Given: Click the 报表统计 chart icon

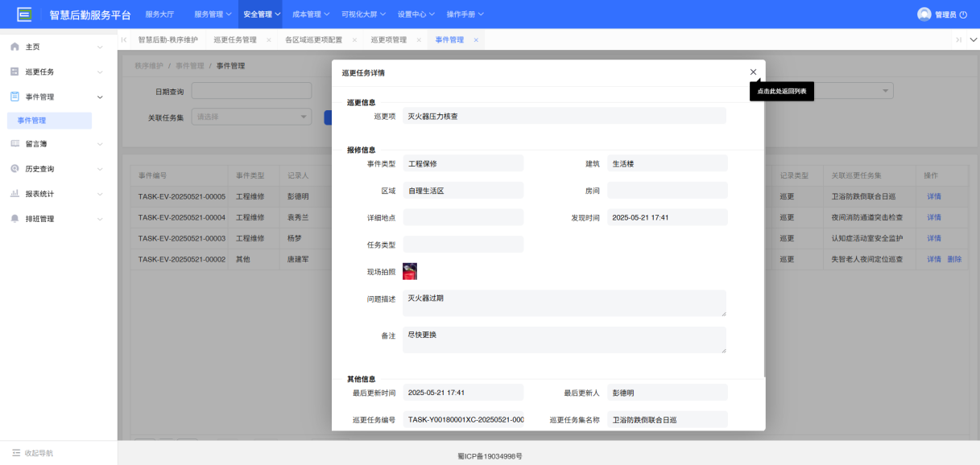Looking at the screenshot, I should click(14, 194).
